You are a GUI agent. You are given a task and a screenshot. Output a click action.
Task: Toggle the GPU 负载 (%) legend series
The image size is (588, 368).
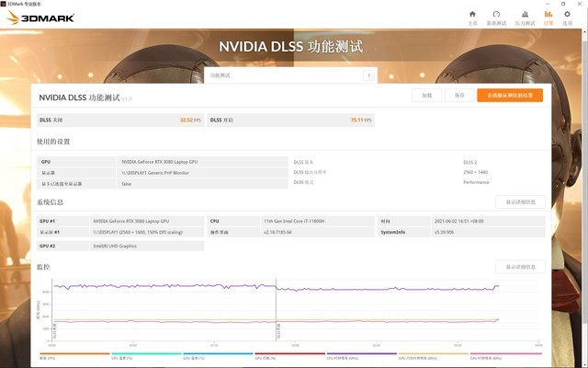click(290, 356)
